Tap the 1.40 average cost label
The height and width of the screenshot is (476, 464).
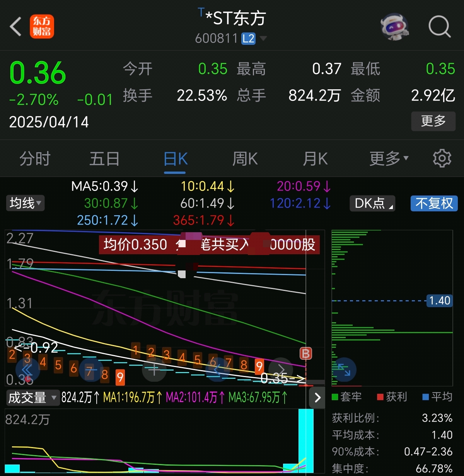pyautogui.click(x=440, y=301)
